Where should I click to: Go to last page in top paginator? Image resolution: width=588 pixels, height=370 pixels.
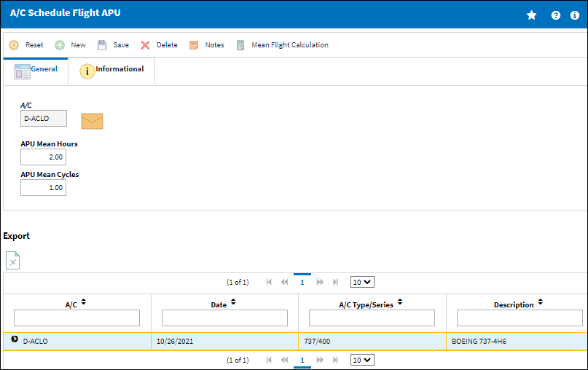click(336, 283)
